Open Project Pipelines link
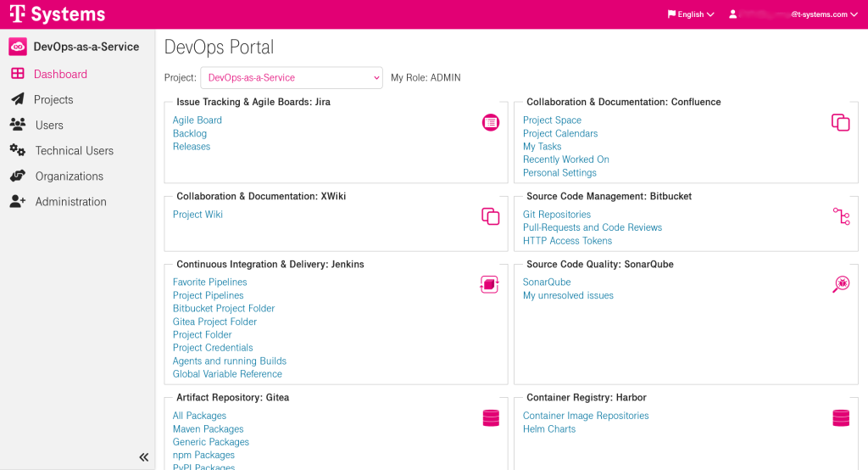This screenshot has width=868, height=470. coord(209,295)
